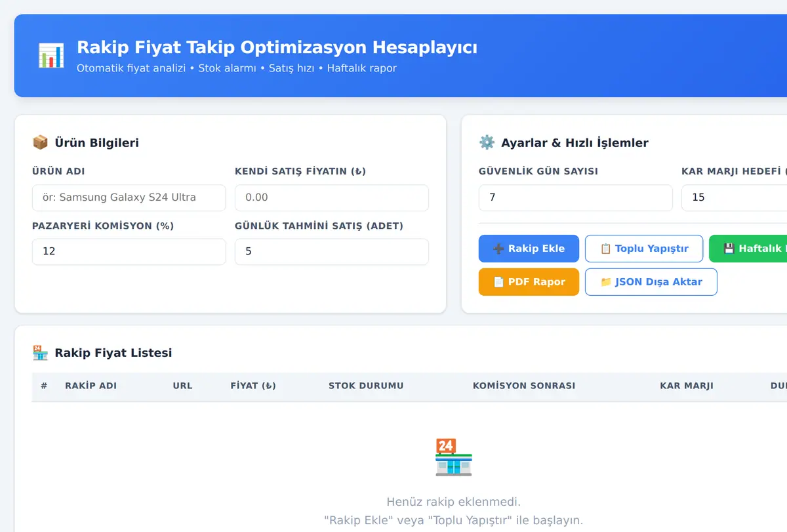Click the FİYAT (₺) column header
Image resolution: width=787 pixels, height=532 pixels.
(253, 386)
